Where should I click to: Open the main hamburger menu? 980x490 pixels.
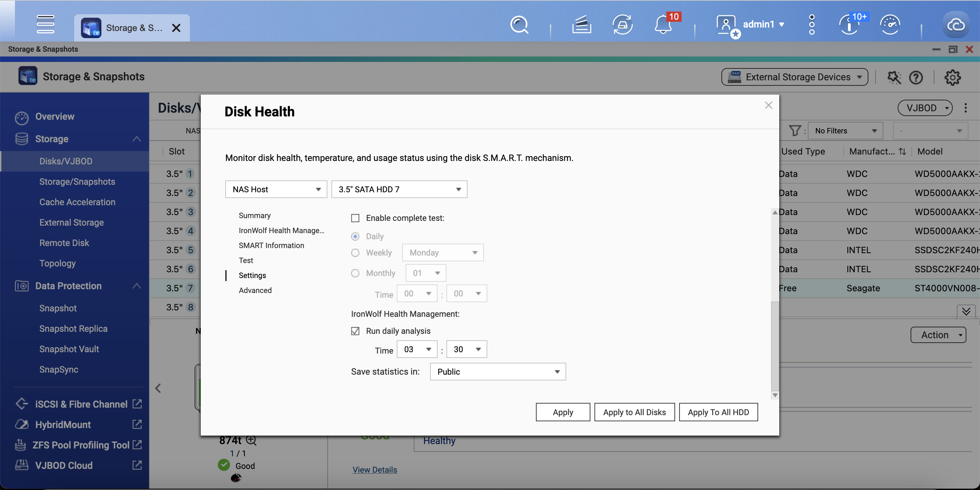tap(45, 24)
